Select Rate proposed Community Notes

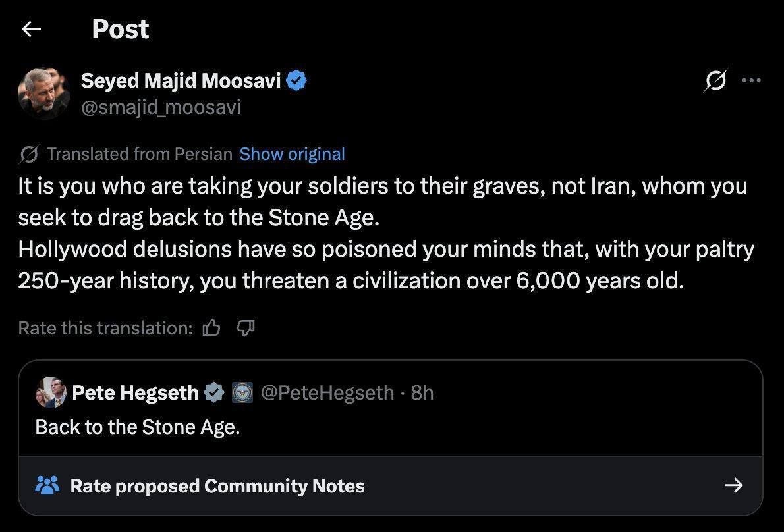pyautogui.click(x=217, y=486)
